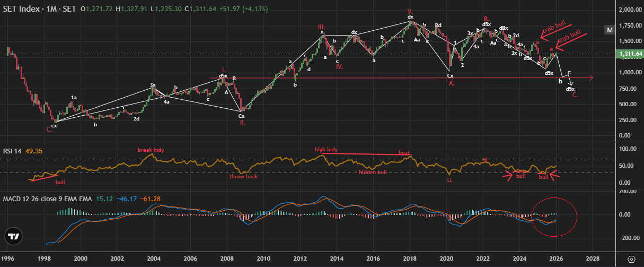The width and height of the screenshot is (644, 267).
Task: Click the 1,750.00 price axis label
Action: click(x=630, y=25)
